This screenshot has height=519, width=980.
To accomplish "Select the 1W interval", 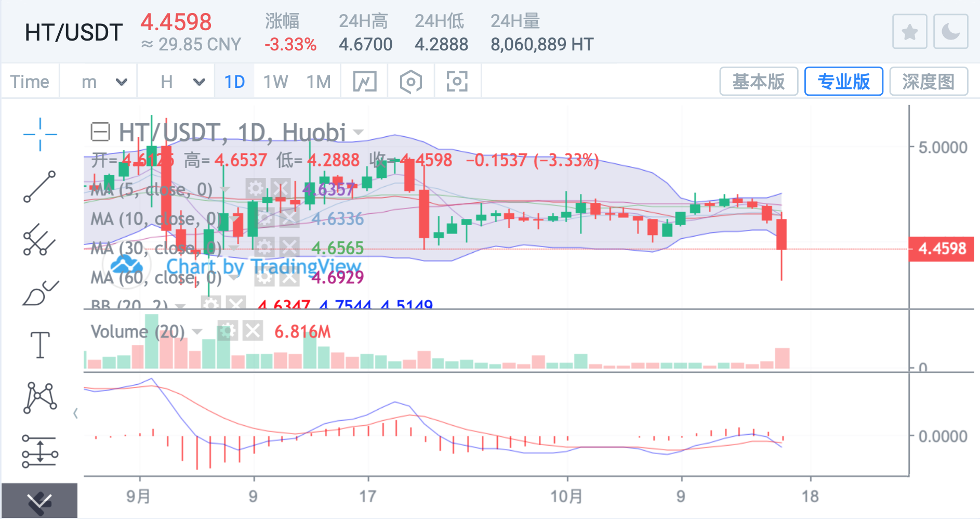I will point(275,82).
